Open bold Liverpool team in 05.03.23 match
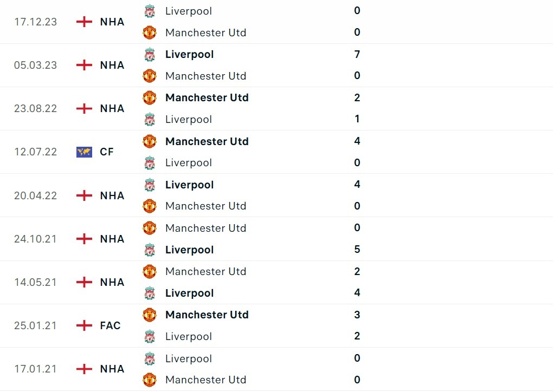 (x=189, y=54)
